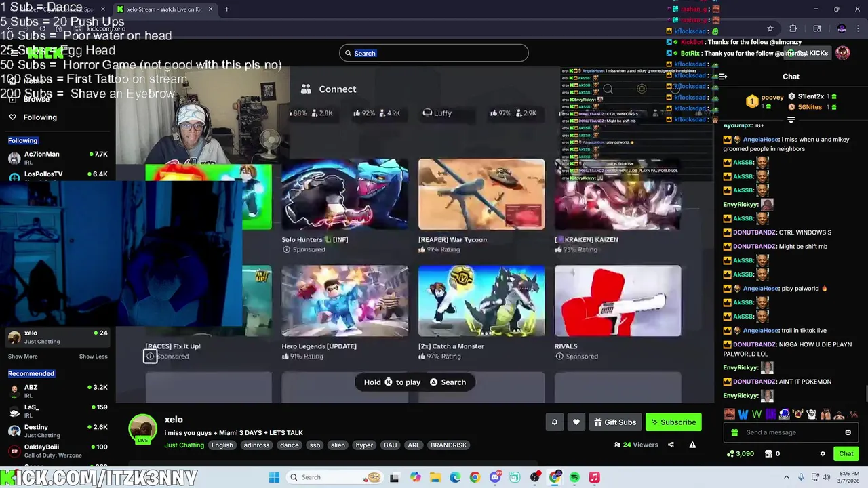Share the stream via share icon
The image size is (868, 488).
click(x=671, y=445)
